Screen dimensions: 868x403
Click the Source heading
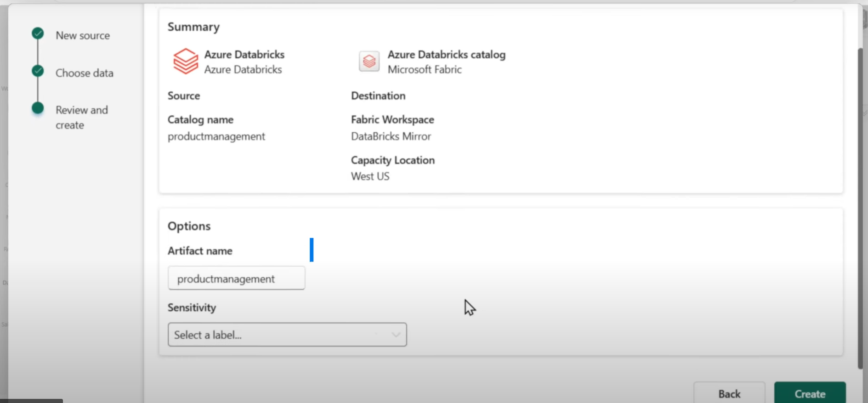tap(184, 95)
